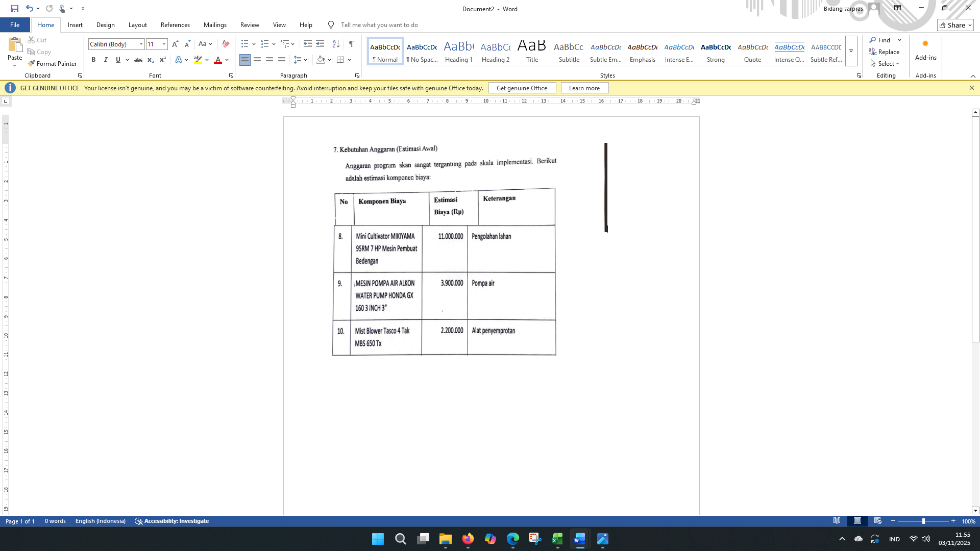Decrease paragraph indent
Image resolution: width=980 pixels, height=551 pixels.
pyautogui.click(x=307, y=44)
